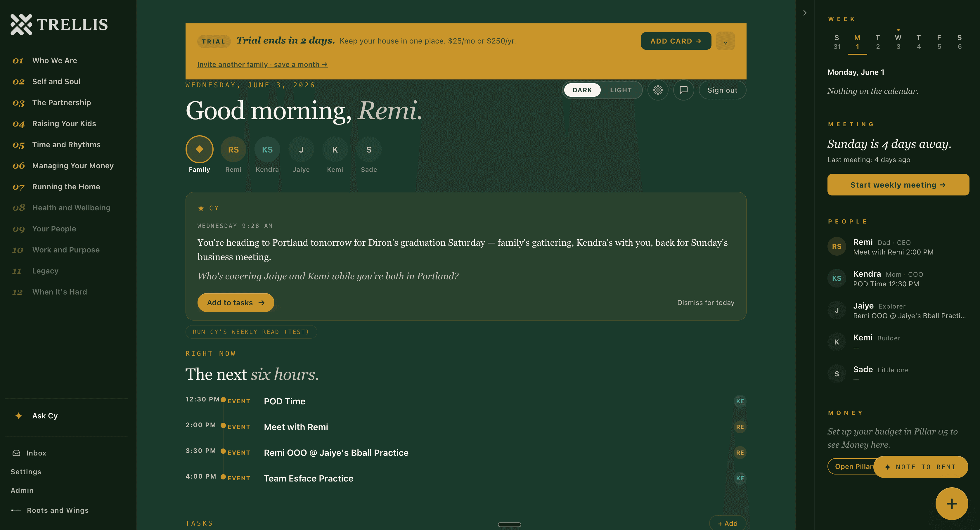Click Jaiye's J avatar in People panel

pyautogui.click(x=837, y=310)
